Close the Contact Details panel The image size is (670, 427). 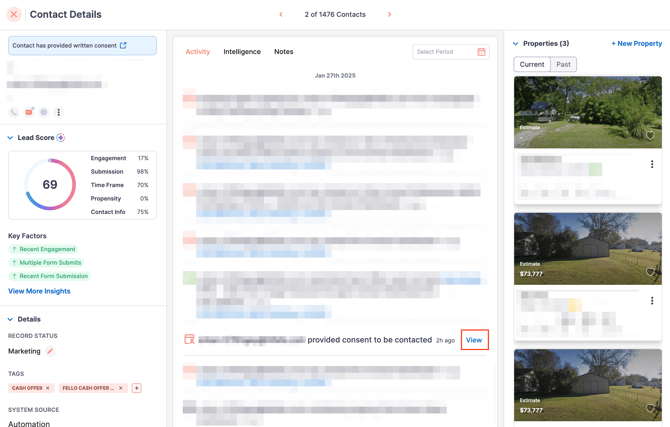(14, 14)
